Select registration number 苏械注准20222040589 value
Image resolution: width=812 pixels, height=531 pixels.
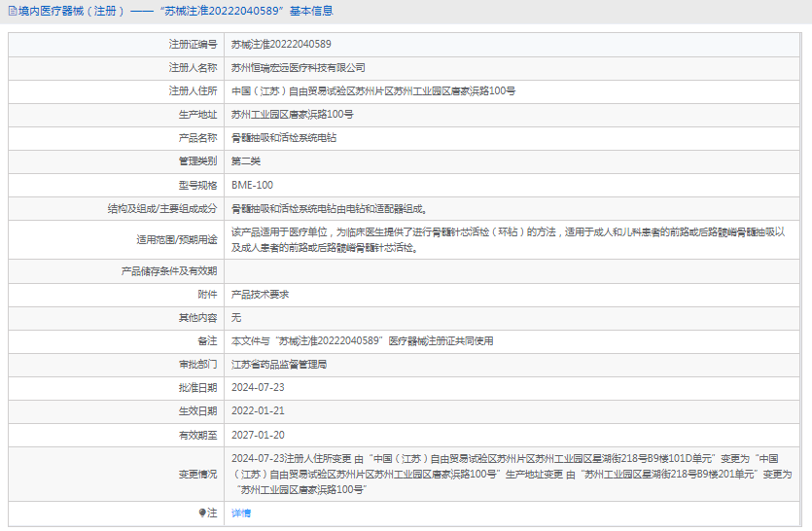tap(281, 45)
